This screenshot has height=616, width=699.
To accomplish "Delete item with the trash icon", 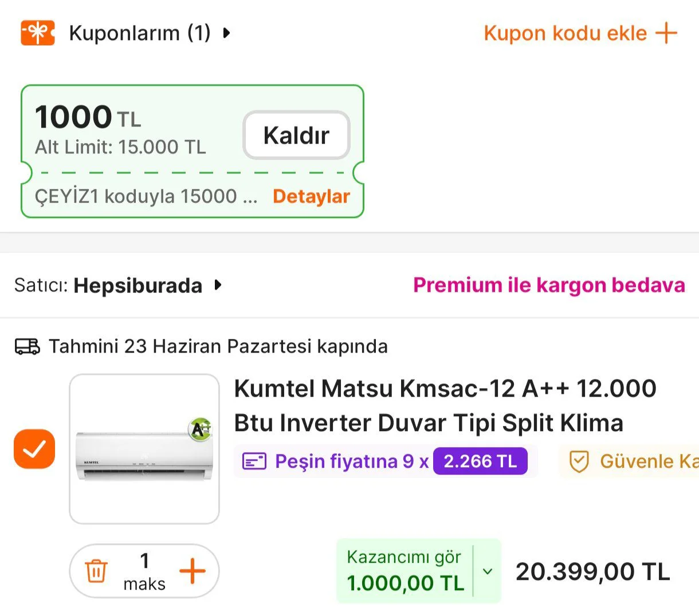I will coord(96,571).
